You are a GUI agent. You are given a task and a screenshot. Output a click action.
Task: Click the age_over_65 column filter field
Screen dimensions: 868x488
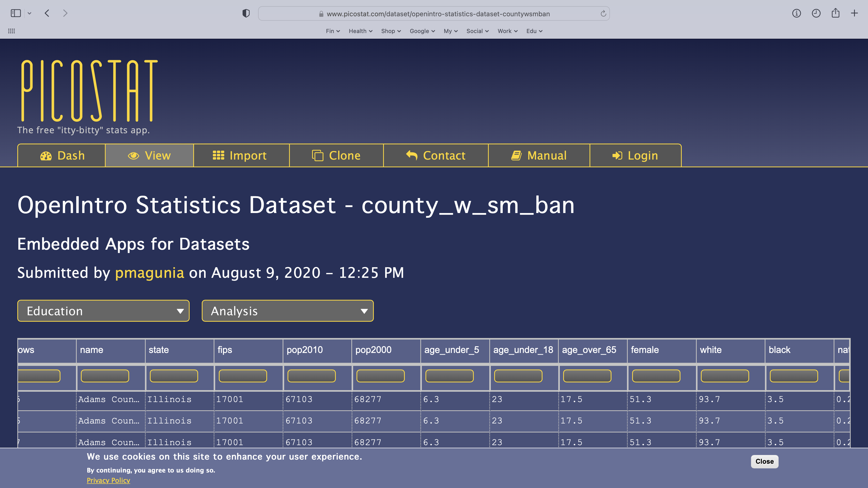click(587, 376)
